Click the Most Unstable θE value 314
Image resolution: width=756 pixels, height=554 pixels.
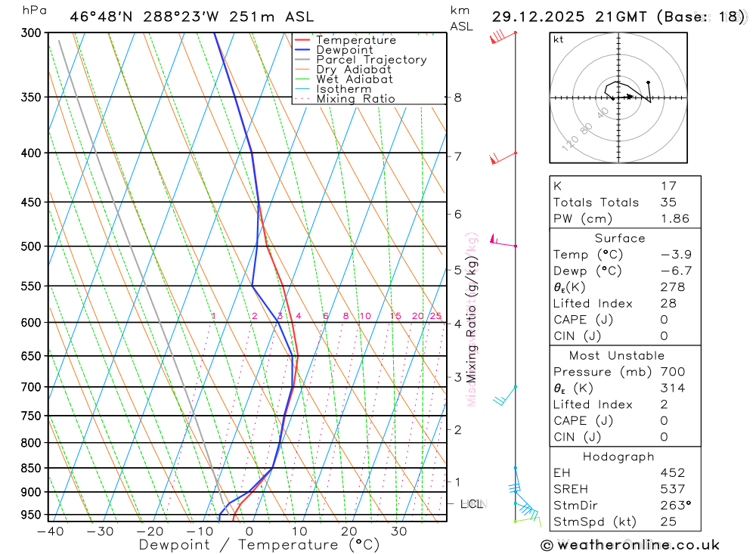[673, 388]
